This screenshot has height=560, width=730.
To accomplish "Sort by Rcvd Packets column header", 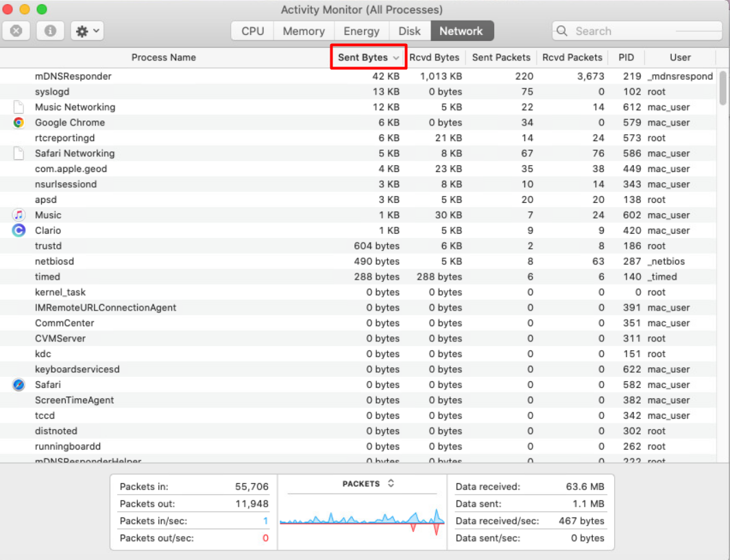I will pyautogui.click(x=572, y=58).
